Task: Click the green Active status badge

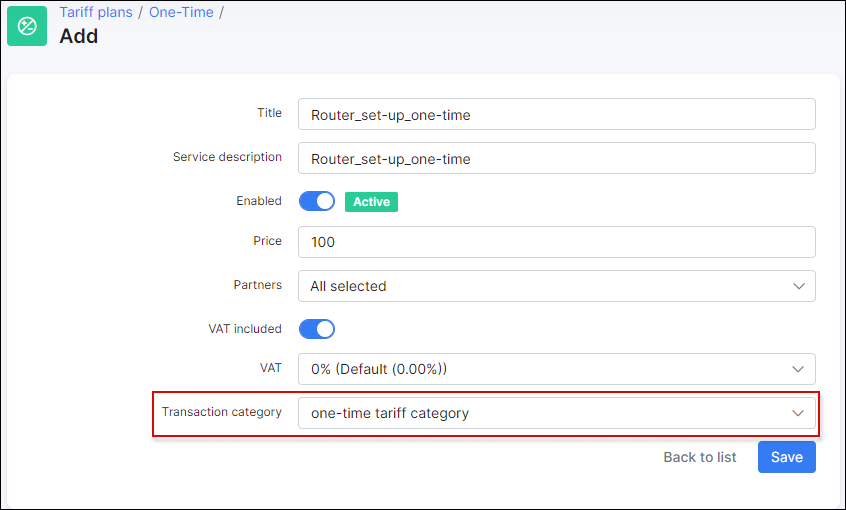Action: 371,202
